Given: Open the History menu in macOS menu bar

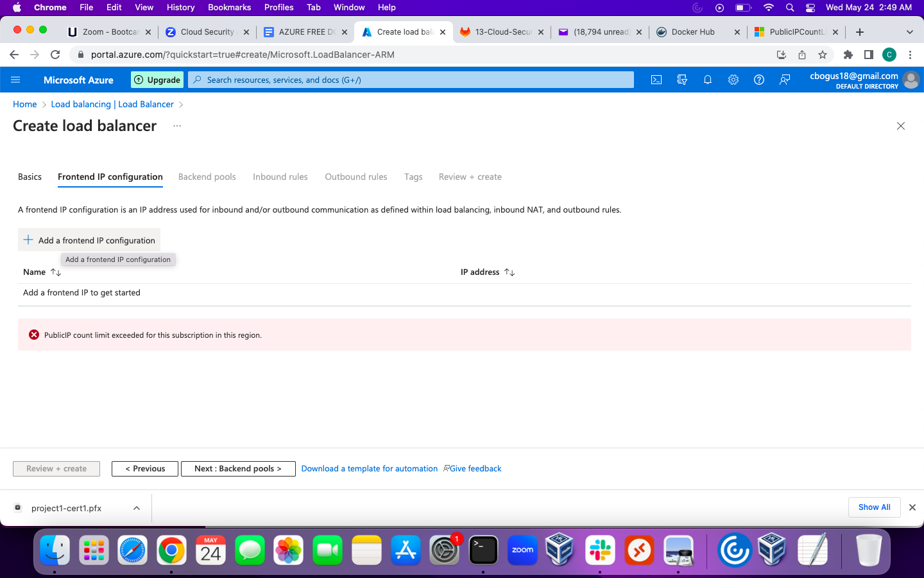Looking at the screenshot, I should coord(180,7).
